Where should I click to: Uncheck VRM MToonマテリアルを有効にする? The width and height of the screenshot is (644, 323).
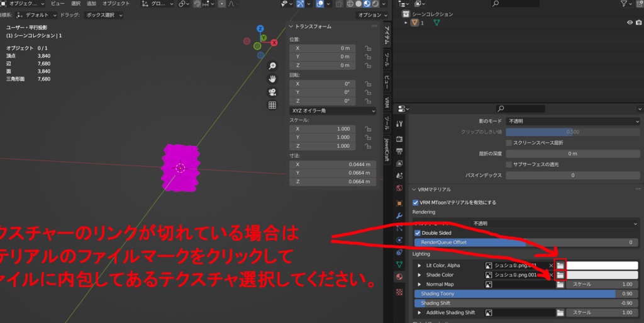point(415,203)
